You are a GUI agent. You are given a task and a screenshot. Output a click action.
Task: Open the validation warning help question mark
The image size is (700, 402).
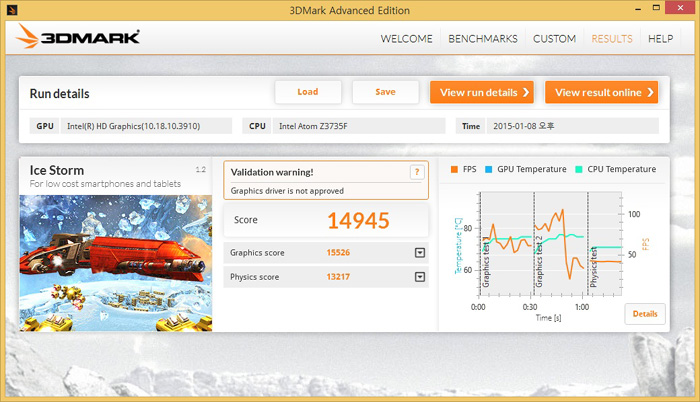click(417, 172)
